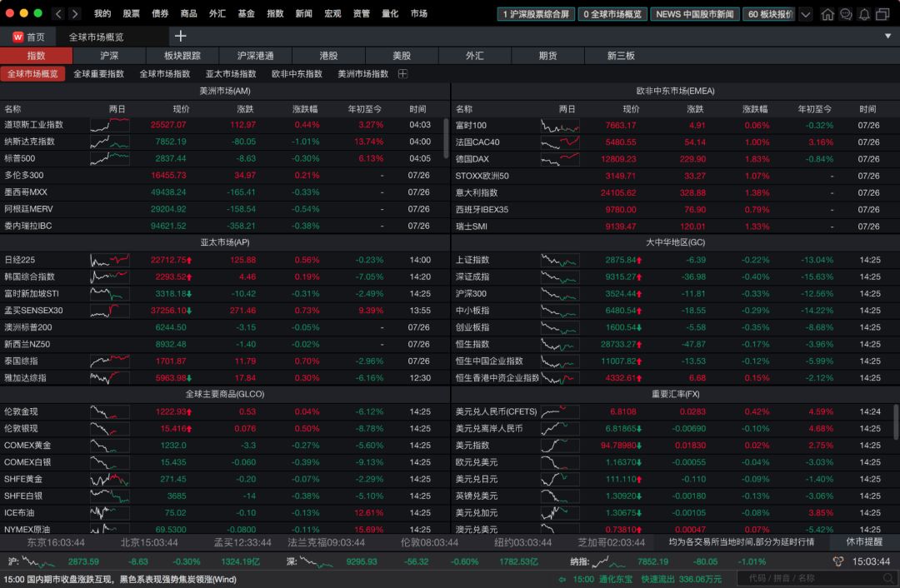Click the Wind W icon on the 首页 tab
Viewport: 900px width, 588px height.
17,36
